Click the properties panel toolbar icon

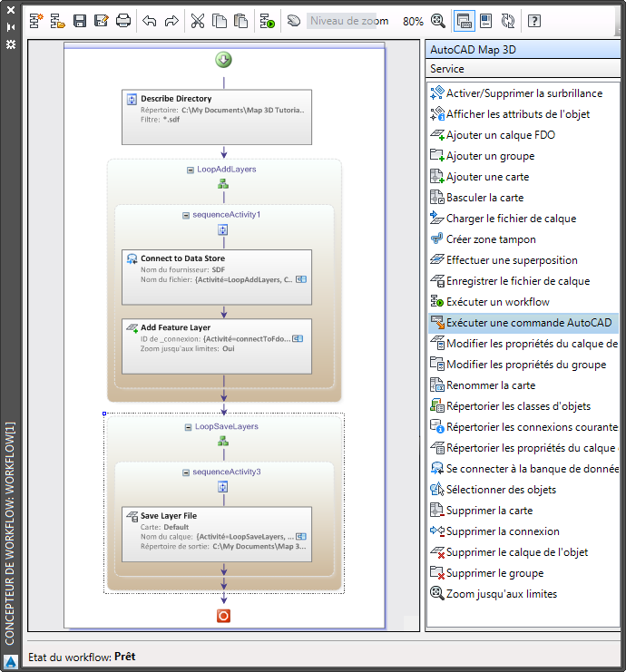click(485, 21)
